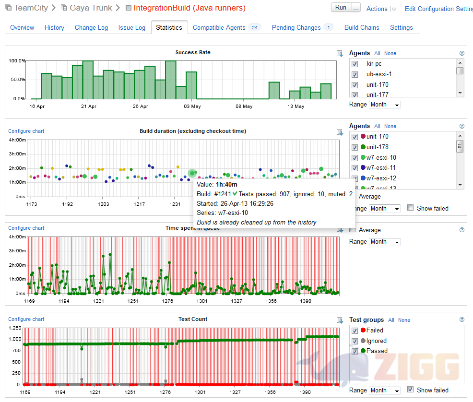
Task: Open Edit Configuration Settings link
Action: (x=438, y=9)
